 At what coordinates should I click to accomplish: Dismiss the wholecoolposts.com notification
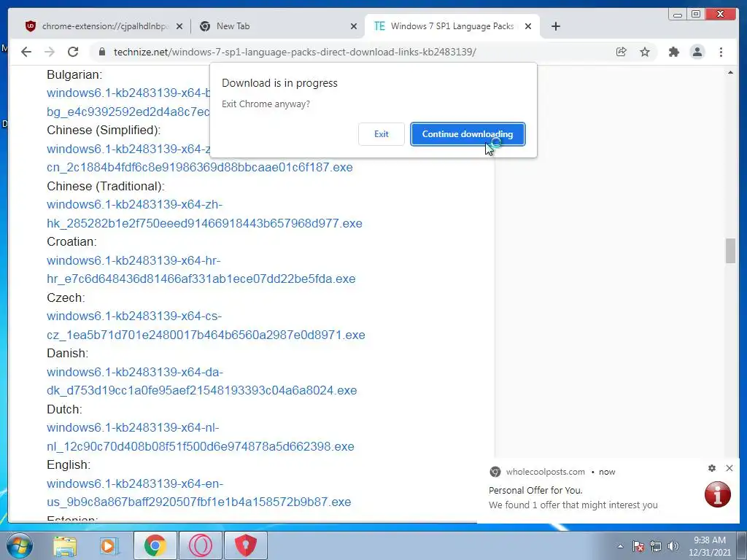[729, 468]
